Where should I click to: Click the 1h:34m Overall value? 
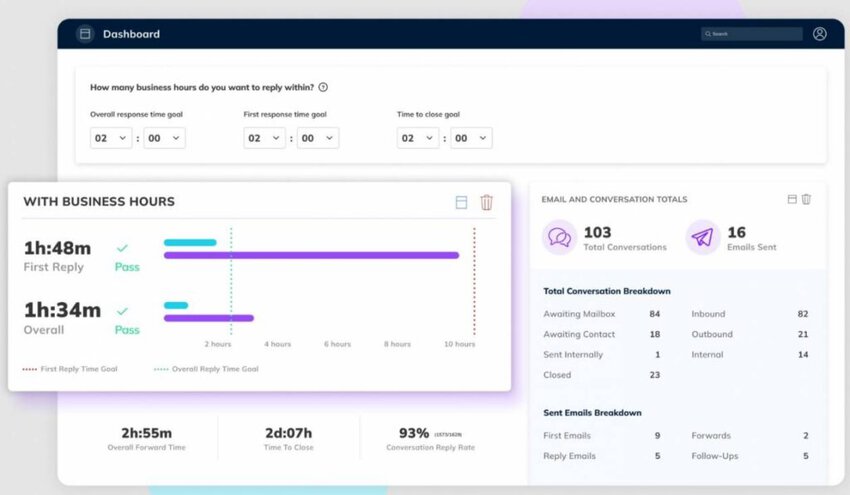(x=62, y=310)
